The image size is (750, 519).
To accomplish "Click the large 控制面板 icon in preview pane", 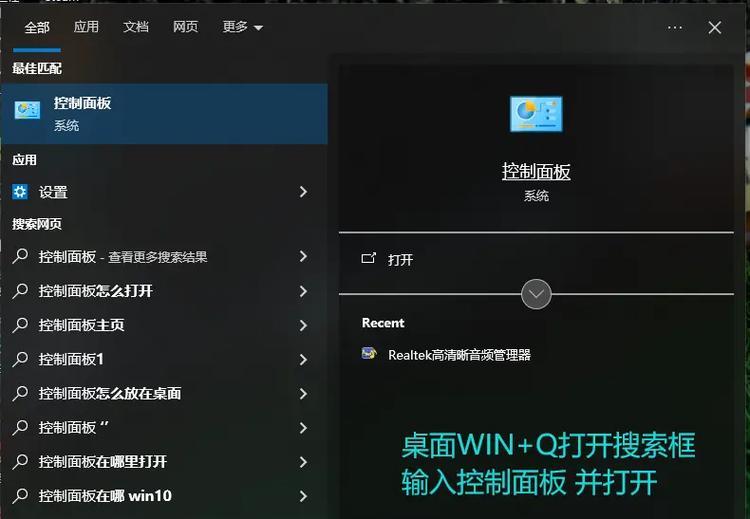I will pos(536,114).
